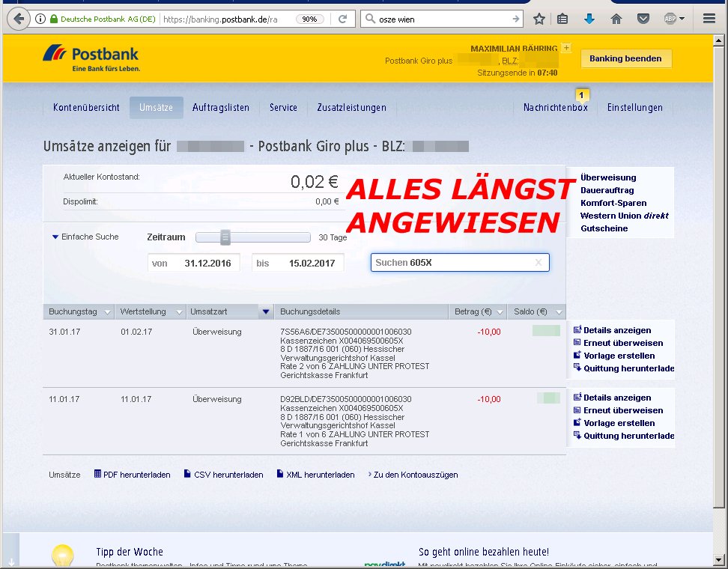Click the Zeitraum slider handle
This screenshot has height=569, width=728.
pyautogui.click(x=225, y=237)
